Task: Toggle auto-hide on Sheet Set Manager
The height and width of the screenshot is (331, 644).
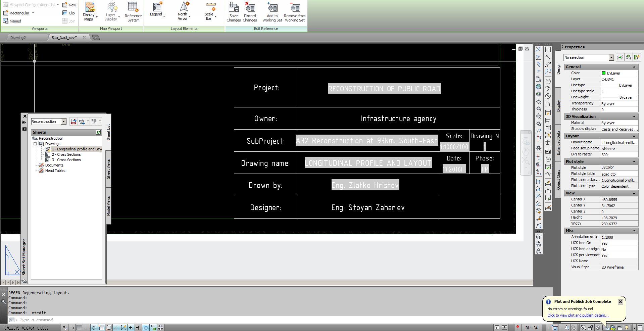Action: click(x=24, y=123)
